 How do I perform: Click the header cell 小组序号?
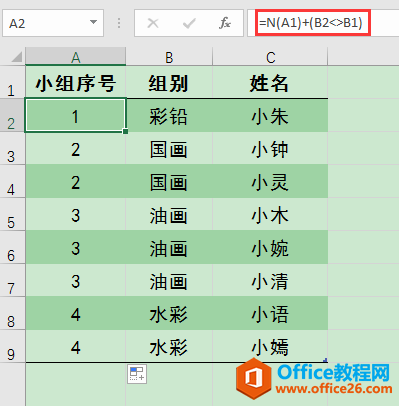[x=76, y=82]
